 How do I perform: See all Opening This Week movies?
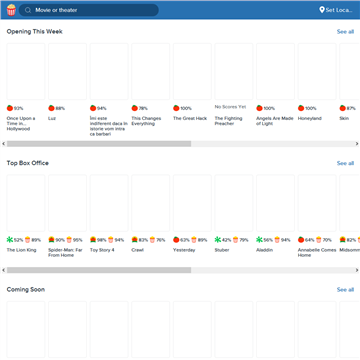(345, 32)
